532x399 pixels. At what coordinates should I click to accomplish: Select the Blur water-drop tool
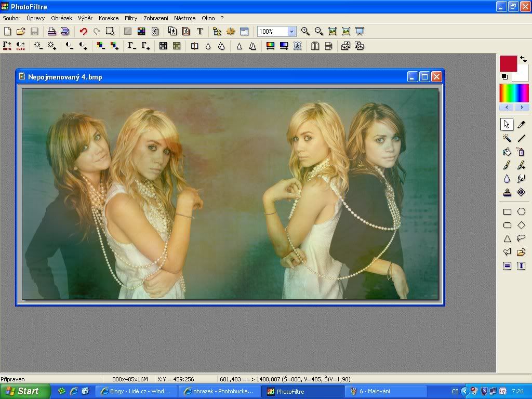[507, 179]
